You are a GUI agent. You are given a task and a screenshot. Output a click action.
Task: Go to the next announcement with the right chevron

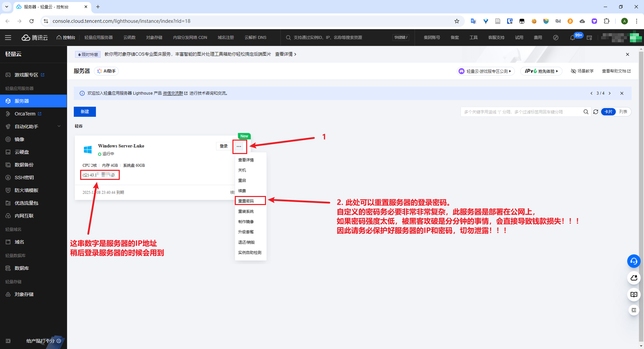pyautogui.click(x=610, y=93)
